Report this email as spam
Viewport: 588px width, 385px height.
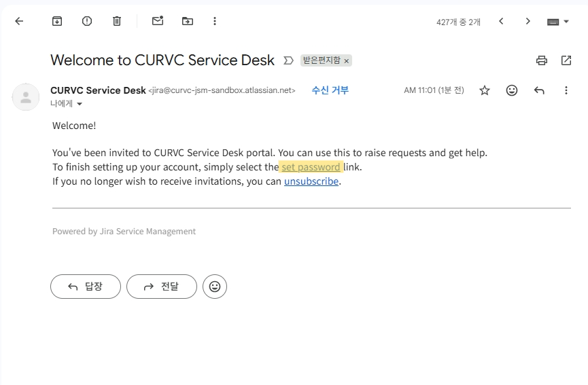[87, 21]
